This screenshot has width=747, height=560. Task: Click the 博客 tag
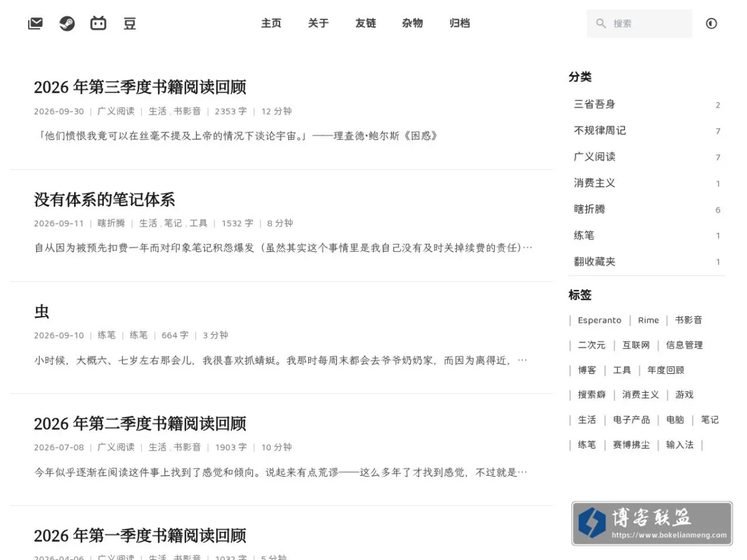point(587,370)
